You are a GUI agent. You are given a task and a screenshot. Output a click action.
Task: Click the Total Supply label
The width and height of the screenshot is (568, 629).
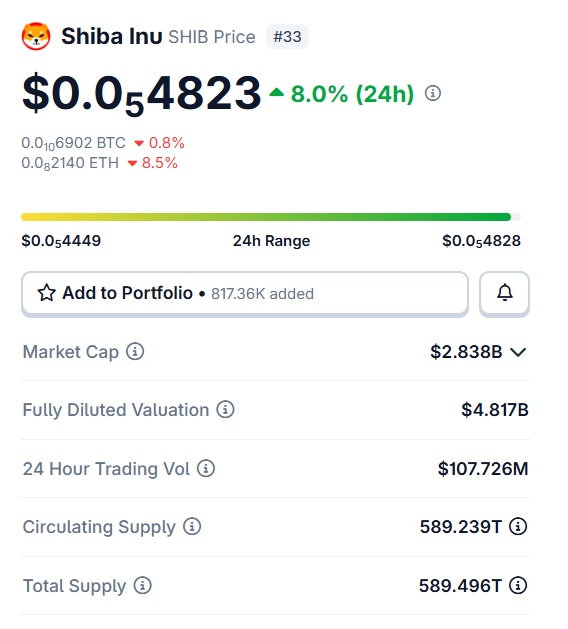point(74,586)
